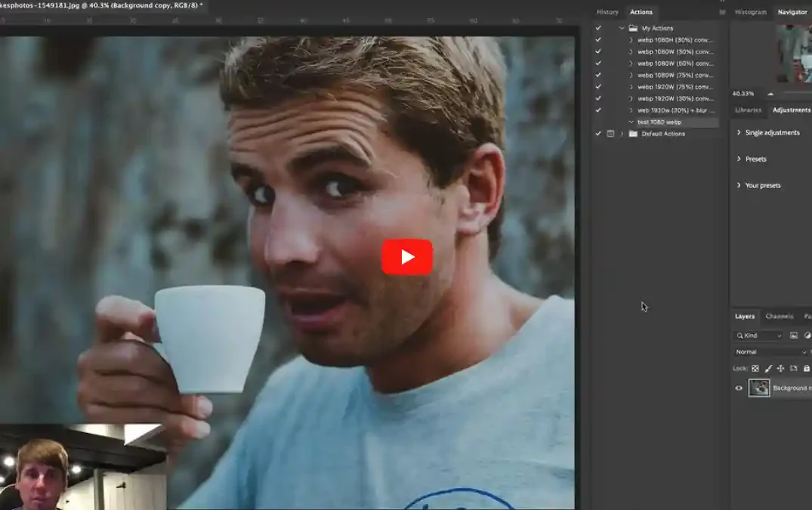Adjust the Navigator zoom slider
The width and height of the screenshot is (812, 510).
click(x=798, y=93)
